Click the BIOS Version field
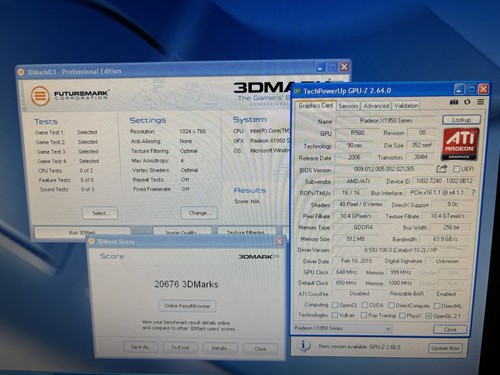 pos(384,169)
